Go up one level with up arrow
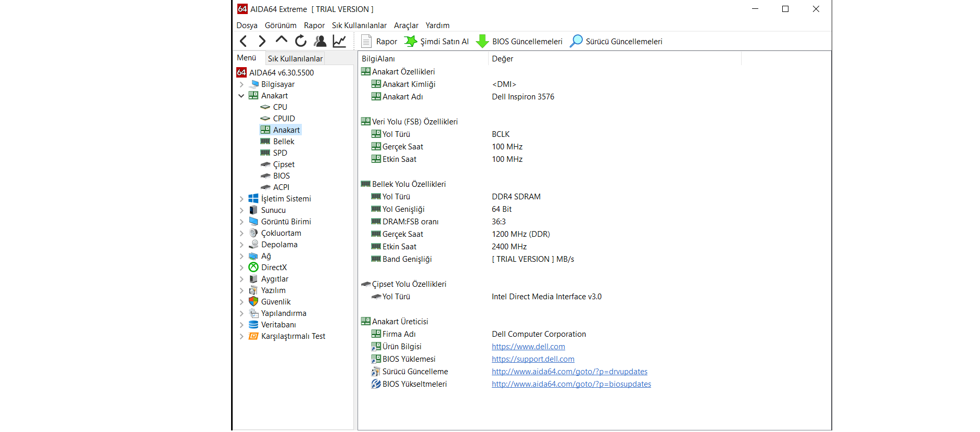This screenshot has width=980, height=432. point(281,40)
